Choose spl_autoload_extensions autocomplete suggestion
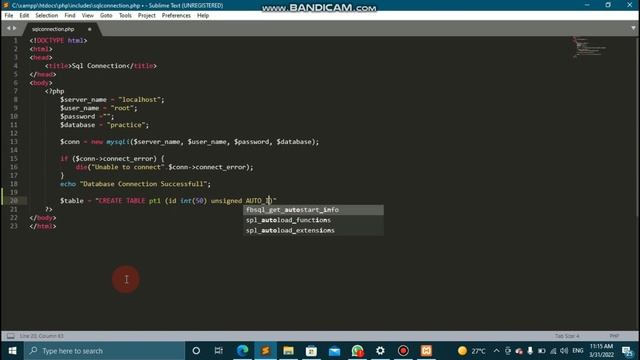 pos(313,230)
